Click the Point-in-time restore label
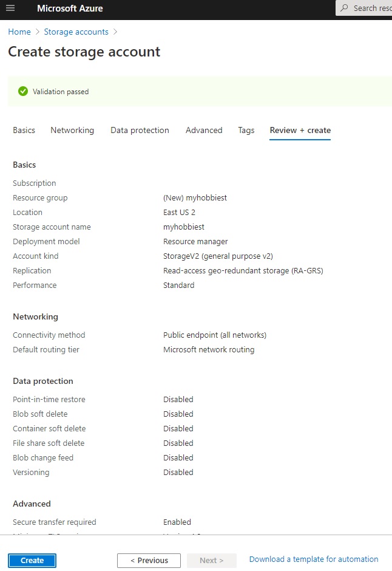 (49, 400)
